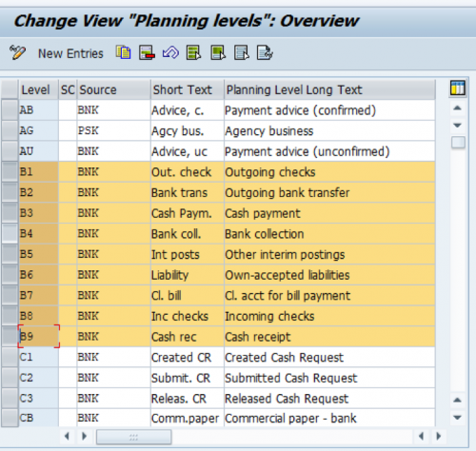Click the Undo Change icon
The height and width of the screenshot is (451, 476).
(x=170, y=52)
